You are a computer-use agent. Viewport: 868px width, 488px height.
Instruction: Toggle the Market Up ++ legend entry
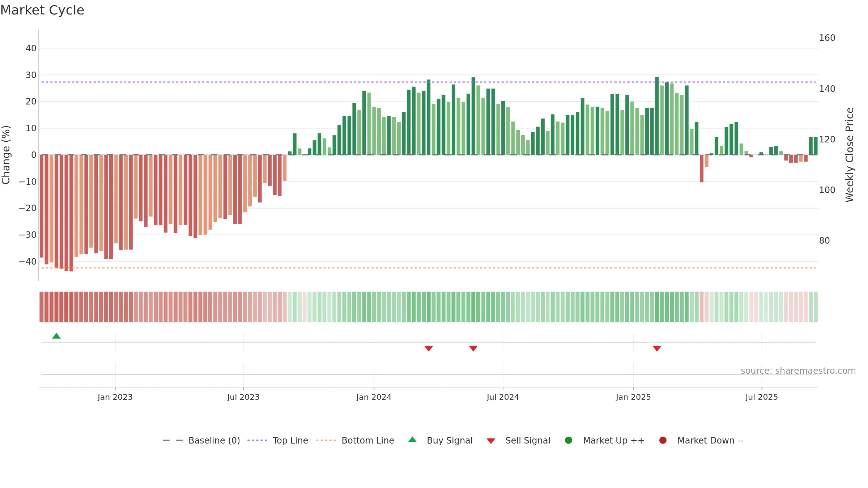605,440
